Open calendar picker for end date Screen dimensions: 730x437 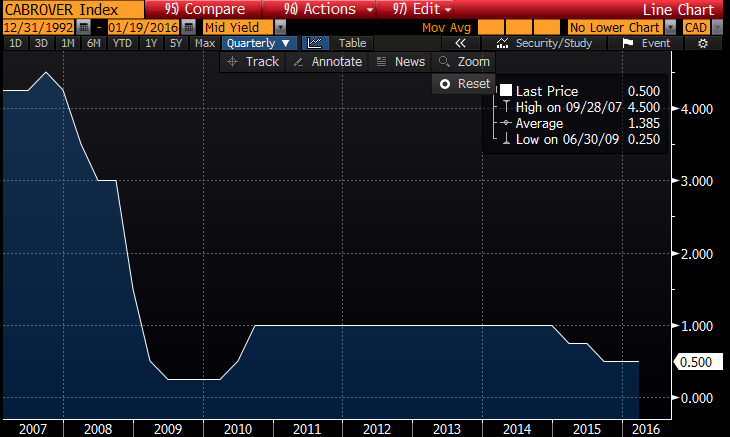coord(188,27)
